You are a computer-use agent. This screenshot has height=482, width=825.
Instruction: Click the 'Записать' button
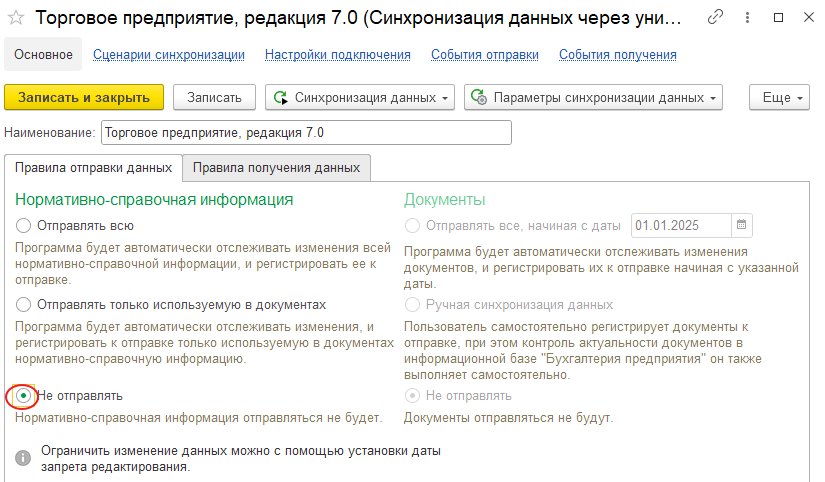coord(214,97)
